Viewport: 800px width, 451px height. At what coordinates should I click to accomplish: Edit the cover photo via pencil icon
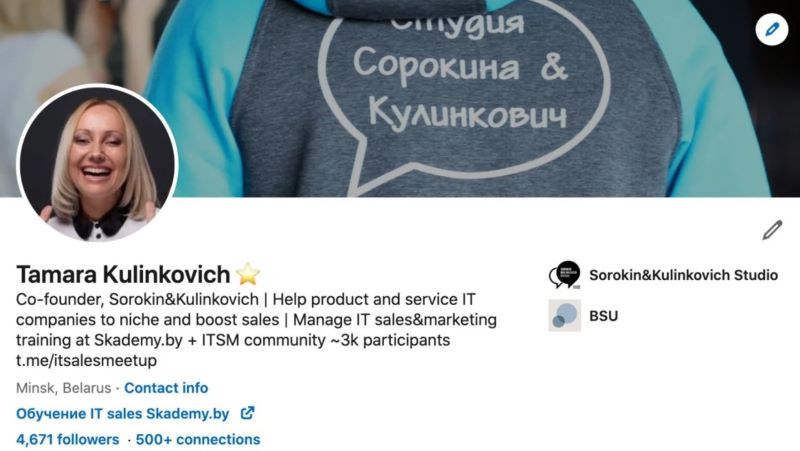pyautogui.click(x=771, y=29)
